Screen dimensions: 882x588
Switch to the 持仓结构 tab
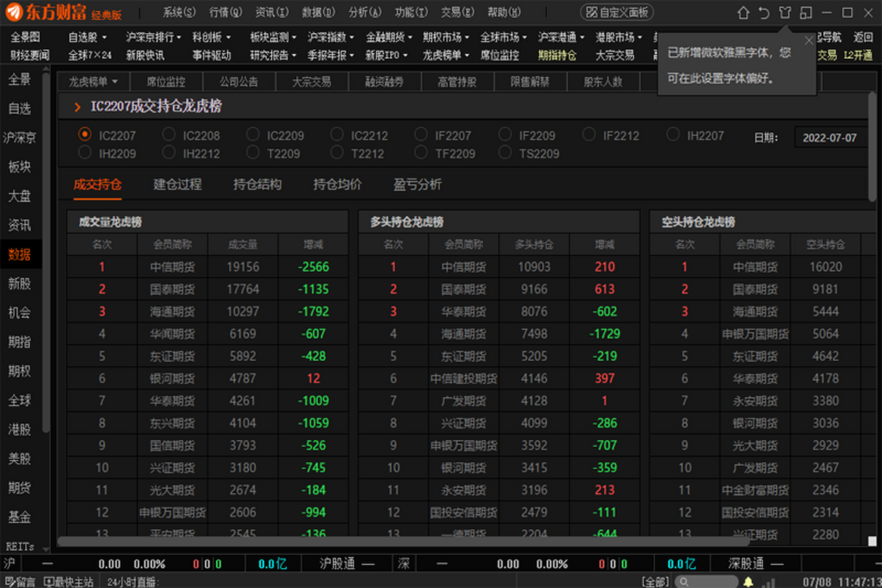point(257,184)
